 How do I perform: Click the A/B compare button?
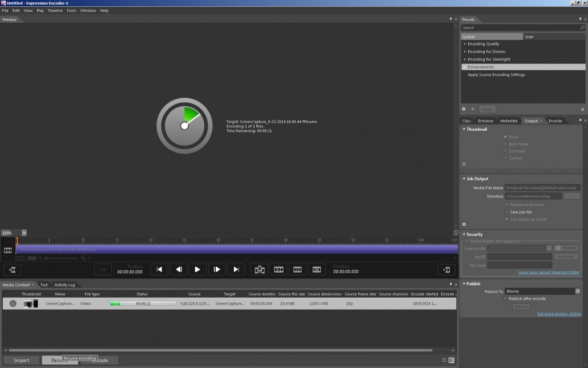coord(103,270)
